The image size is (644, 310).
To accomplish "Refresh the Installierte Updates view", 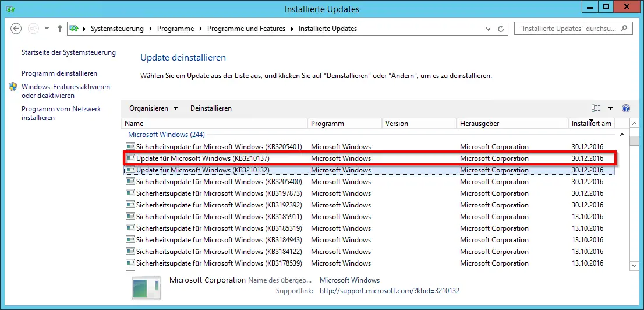I will tap(501, 29).
